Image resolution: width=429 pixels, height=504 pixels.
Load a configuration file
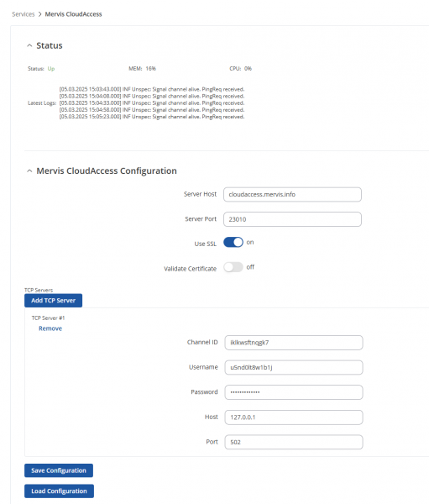59,491
